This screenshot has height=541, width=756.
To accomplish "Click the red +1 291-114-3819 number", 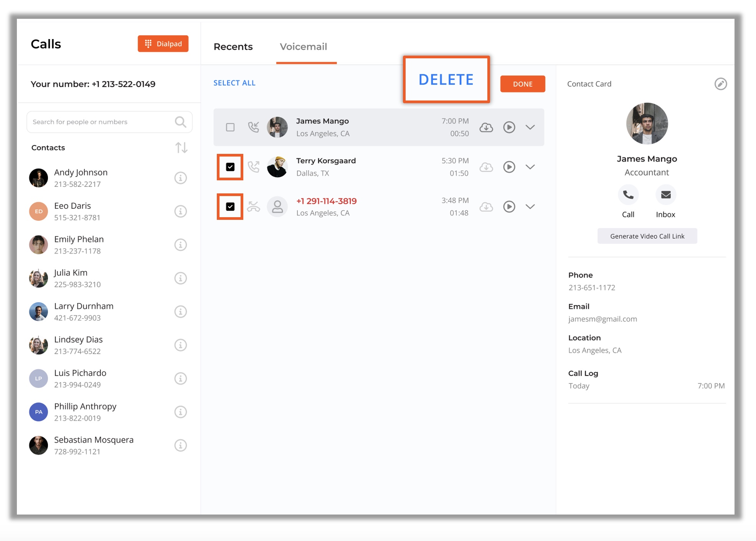I will pyautogui.click(x=326, y=201).
